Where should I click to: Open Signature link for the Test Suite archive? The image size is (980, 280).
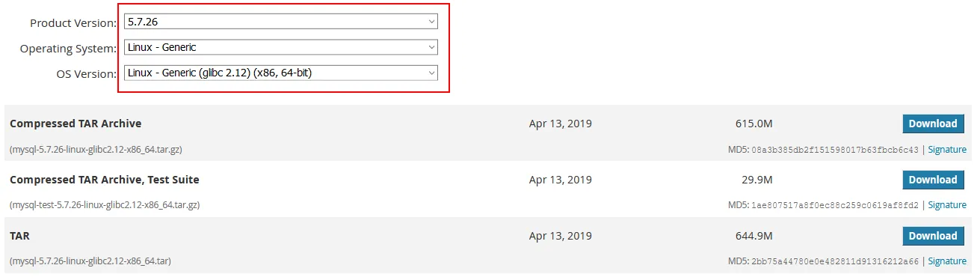point(947,205)
